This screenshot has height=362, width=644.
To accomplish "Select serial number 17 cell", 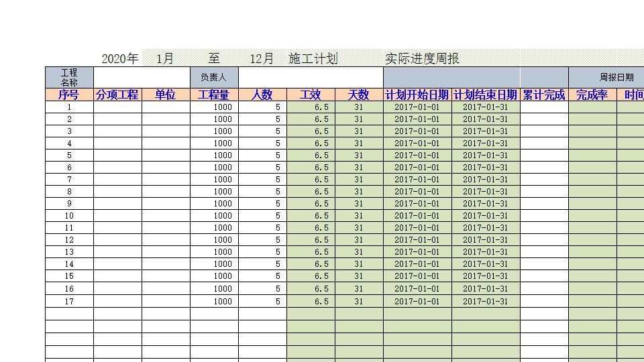I will click(69, 301).
